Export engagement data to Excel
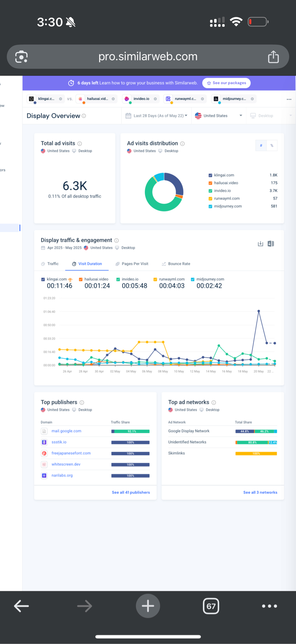The image size is (296, 644). point(271,244)
